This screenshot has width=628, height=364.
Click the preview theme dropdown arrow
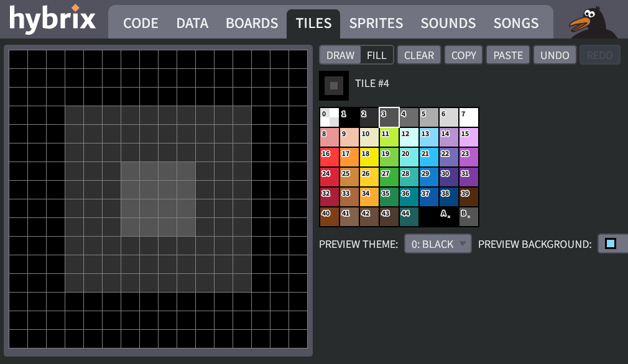tap(463, 243)
